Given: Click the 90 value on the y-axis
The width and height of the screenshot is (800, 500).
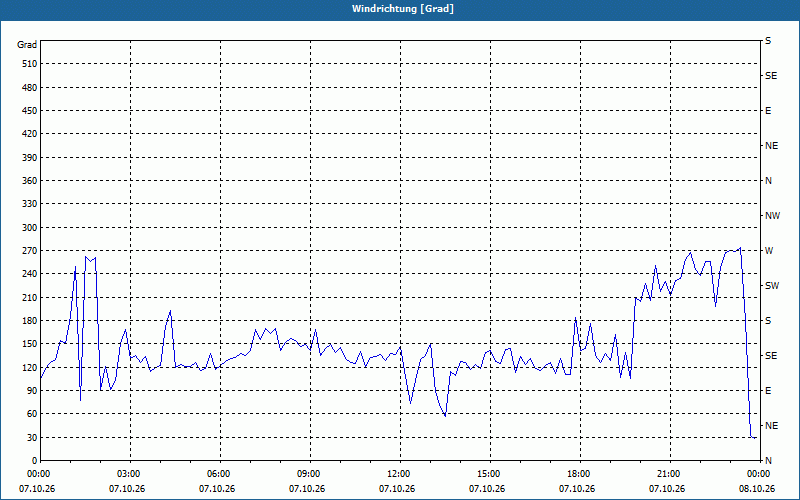Looking at the screenshot, I should pyautogui.click(x=33, y=391).
